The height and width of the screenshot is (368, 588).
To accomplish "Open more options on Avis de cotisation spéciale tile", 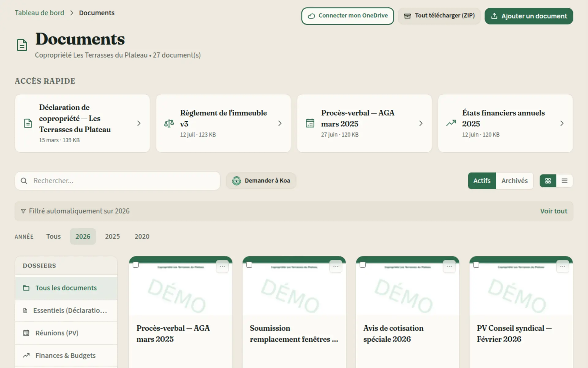I will (449, 266).
